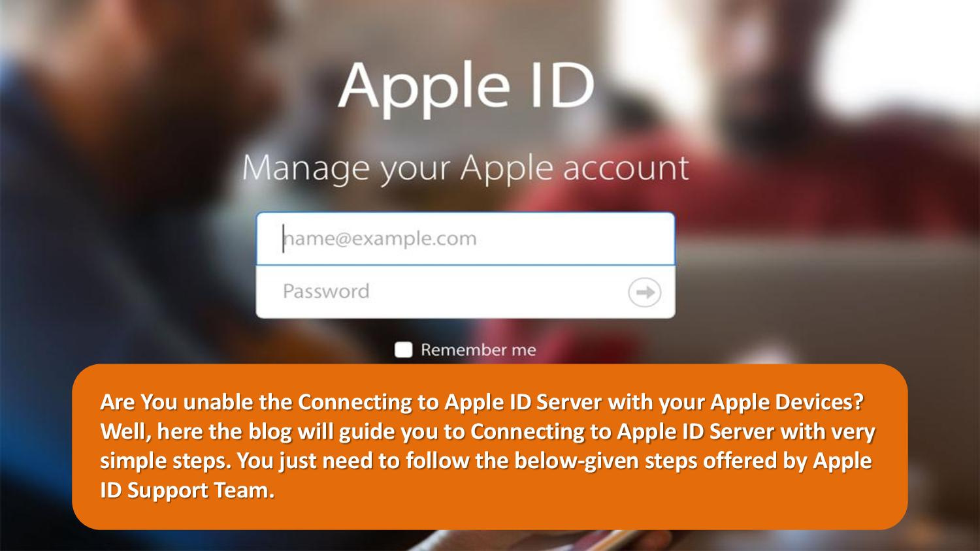Click the blinking text cursor in email box
The image size is (980, 551).
pos(284,238)
